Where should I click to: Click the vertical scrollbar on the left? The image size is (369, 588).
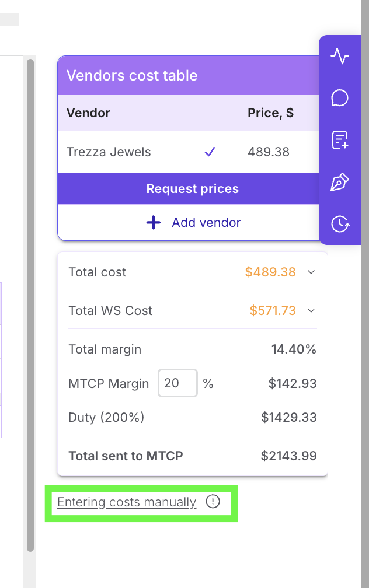tap(30, 303)
